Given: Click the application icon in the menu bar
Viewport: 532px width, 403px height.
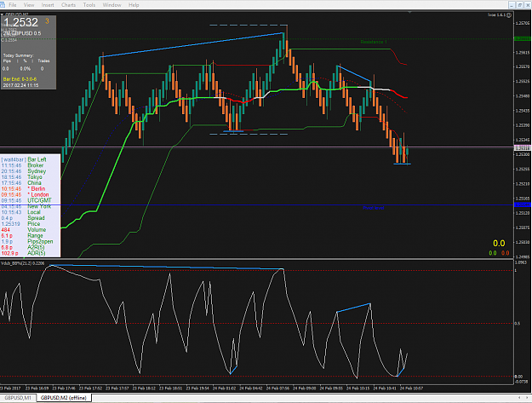Looking at the screenshot, I should coord(3,5).
